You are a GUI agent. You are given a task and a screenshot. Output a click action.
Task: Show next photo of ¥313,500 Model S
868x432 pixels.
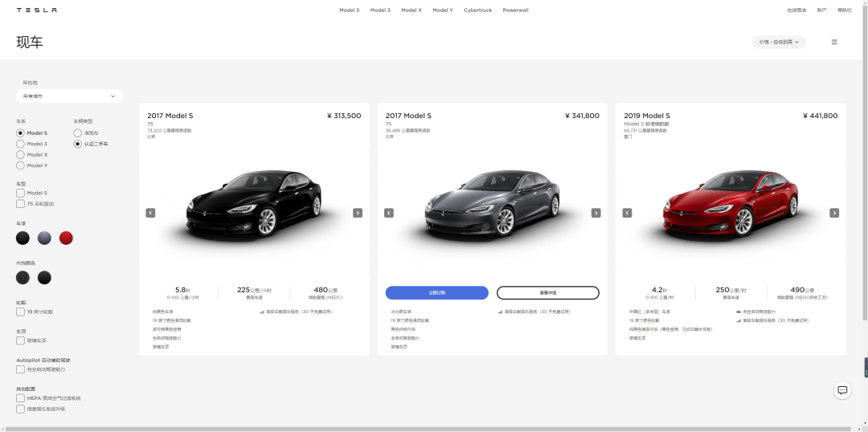(358, 213)
